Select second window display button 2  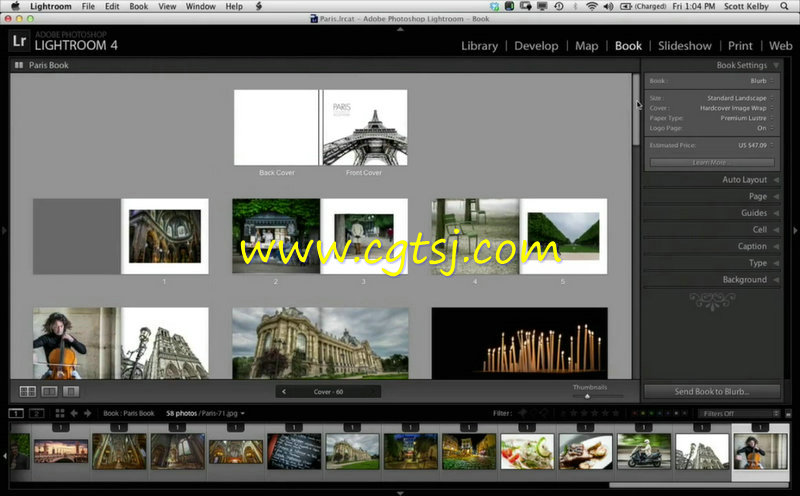pyautogui.click(x=36, y=413)
